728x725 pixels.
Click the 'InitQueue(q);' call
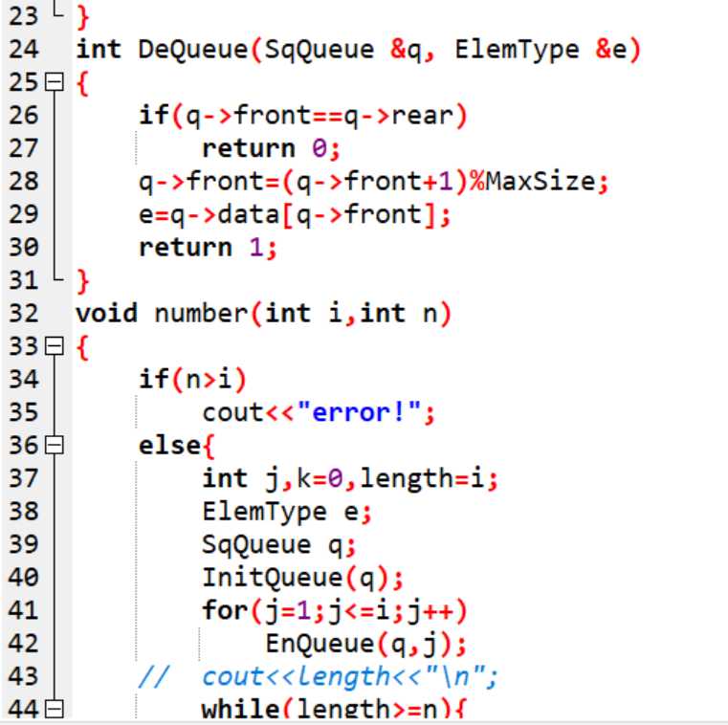click(302, 579)
